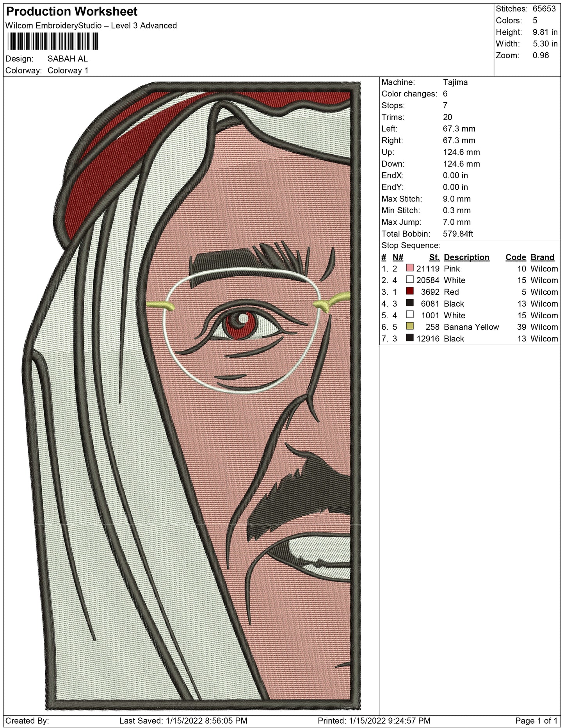Image resolution: width=564 pixels, height=728 pixels.
Task: Click the 'Stop Sequence:' heading
Action: 411,246
